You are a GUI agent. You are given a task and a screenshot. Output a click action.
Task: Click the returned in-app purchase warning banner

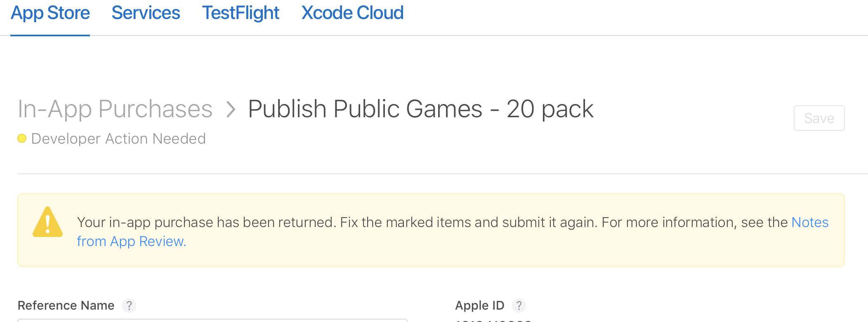point(431,230)
